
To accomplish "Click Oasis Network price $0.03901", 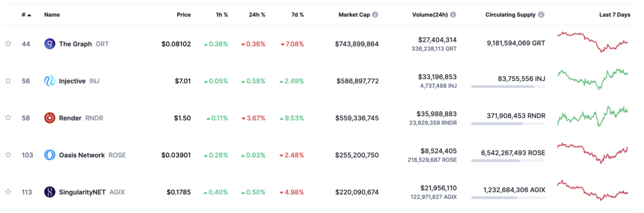I will 176,155.
